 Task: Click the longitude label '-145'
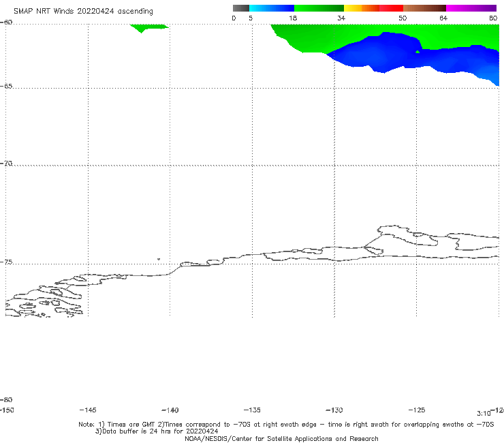[88, 410]
